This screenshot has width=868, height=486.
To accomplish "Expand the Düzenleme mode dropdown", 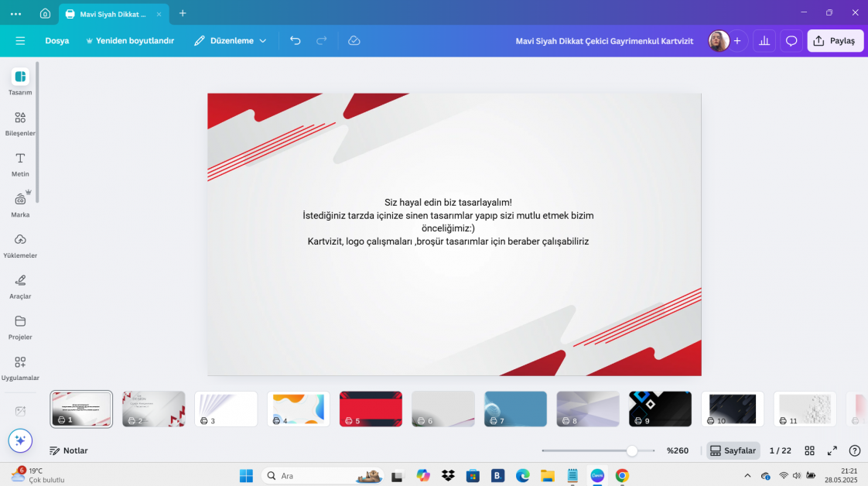I will (231, 40).
